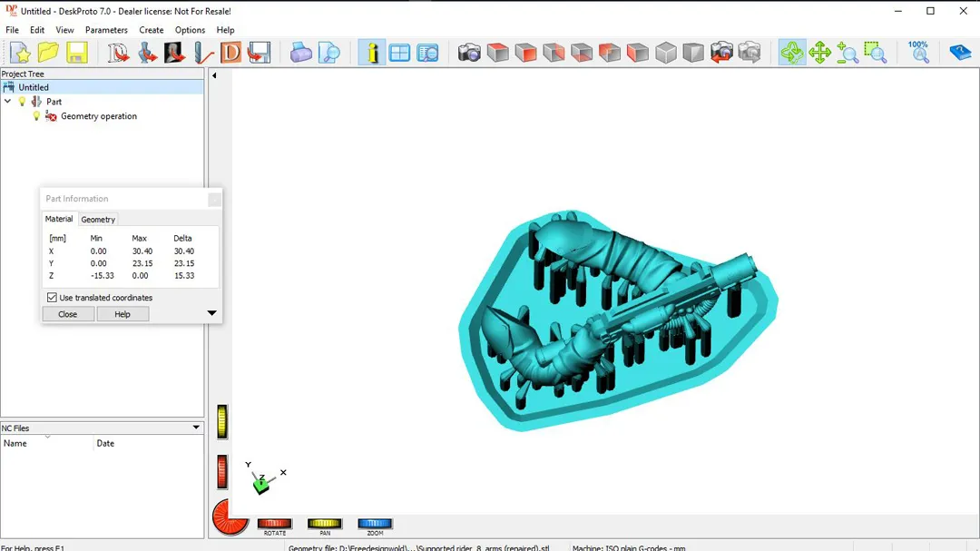This screenshot has height=551, width=980.
Task: Open the Parameters menu
Action: pos(106,30)
